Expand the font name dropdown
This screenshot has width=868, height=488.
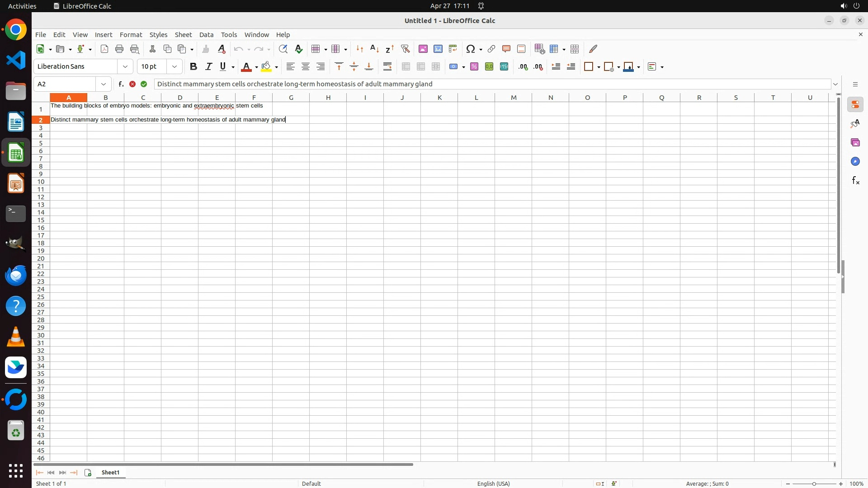coord(125,67)
